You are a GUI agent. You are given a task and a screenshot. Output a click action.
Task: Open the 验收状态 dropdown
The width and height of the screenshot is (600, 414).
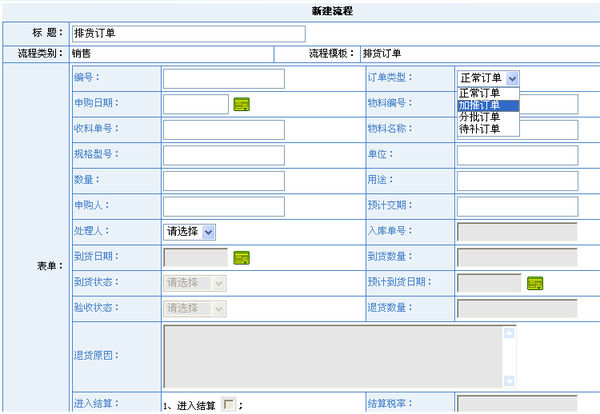(x=195, y=308)
